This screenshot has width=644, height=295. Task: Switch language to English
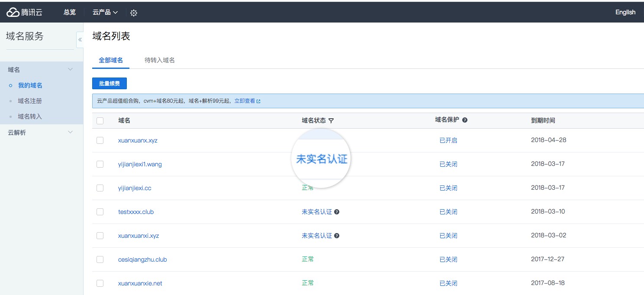(625, 12)
